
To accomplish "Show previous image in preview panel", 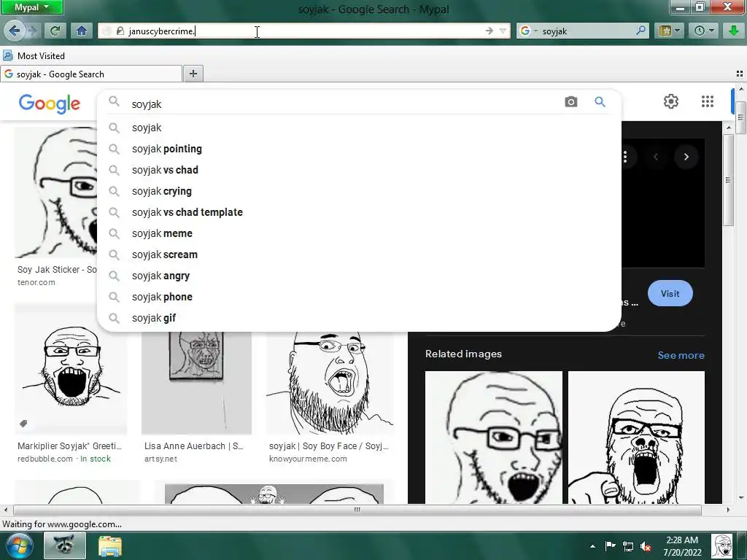I will [x=656, y=157].
